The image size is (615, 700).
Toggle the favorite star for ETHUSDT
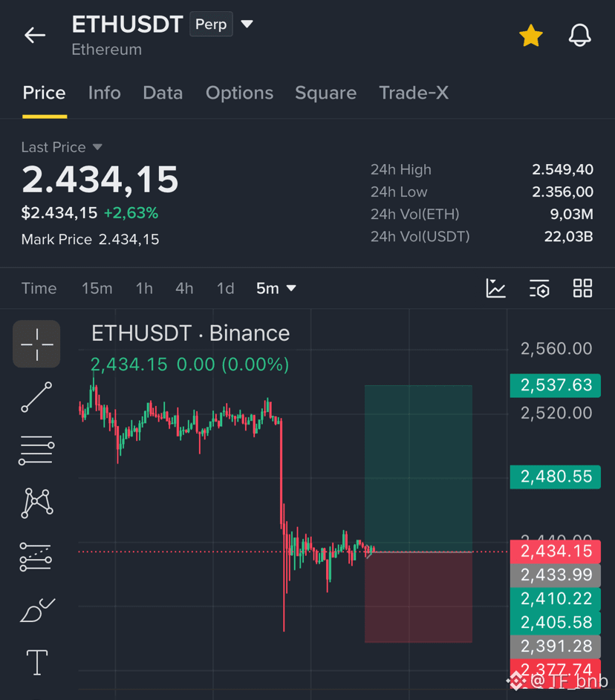530,36
